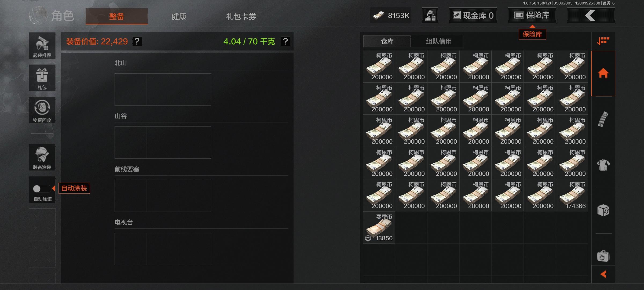Select the clothing armor category icon
This screenshot has height=290, width=644.
[x=603, y=165]
